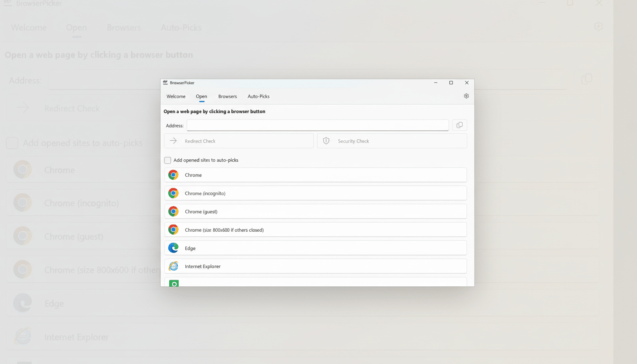Click the BrowserPicker logo in the title bar
Screen dimensions: 637x364
coord(165,82)
